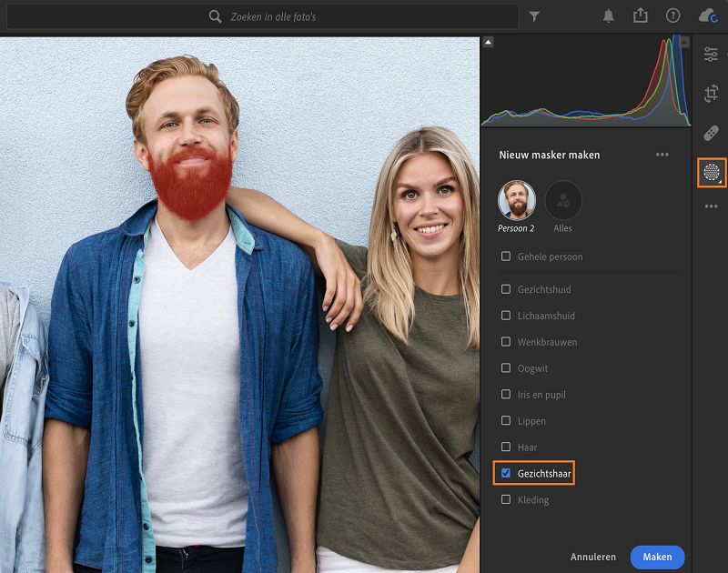Click the blue Maken button
The width and height of the screenshot is (728, 573).
pos(657,557)
